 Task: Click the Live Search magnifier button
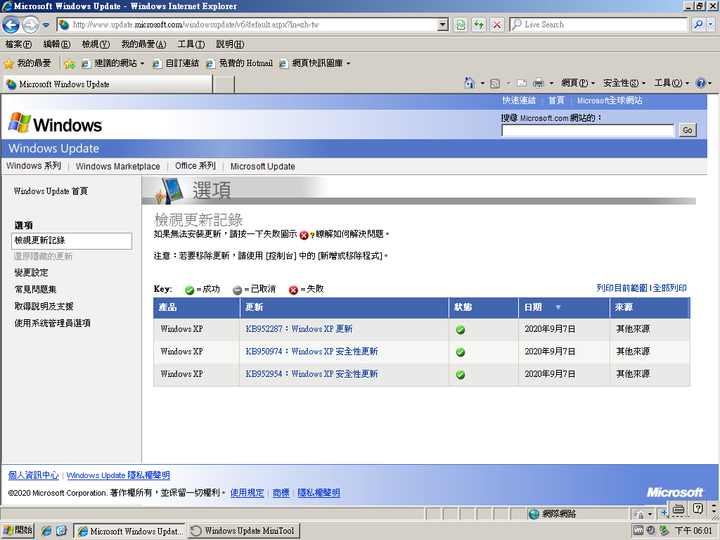click(698, 25)
